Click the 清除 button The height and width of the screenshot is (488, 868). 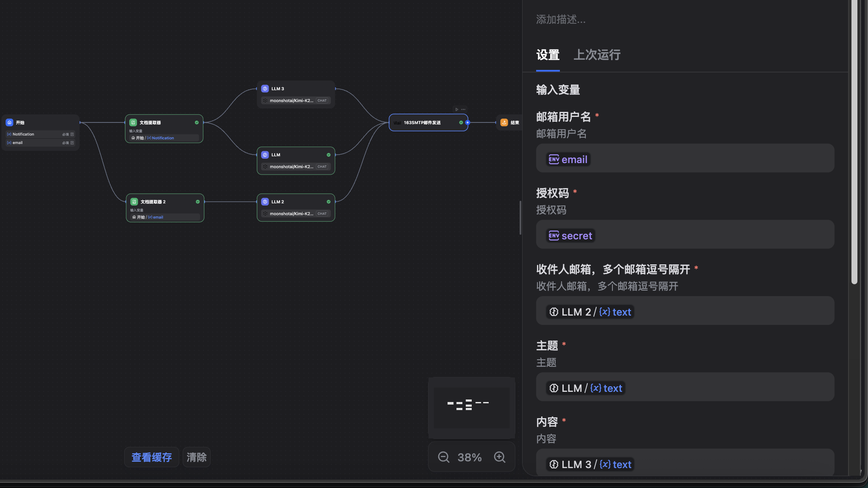click(197, 457)
